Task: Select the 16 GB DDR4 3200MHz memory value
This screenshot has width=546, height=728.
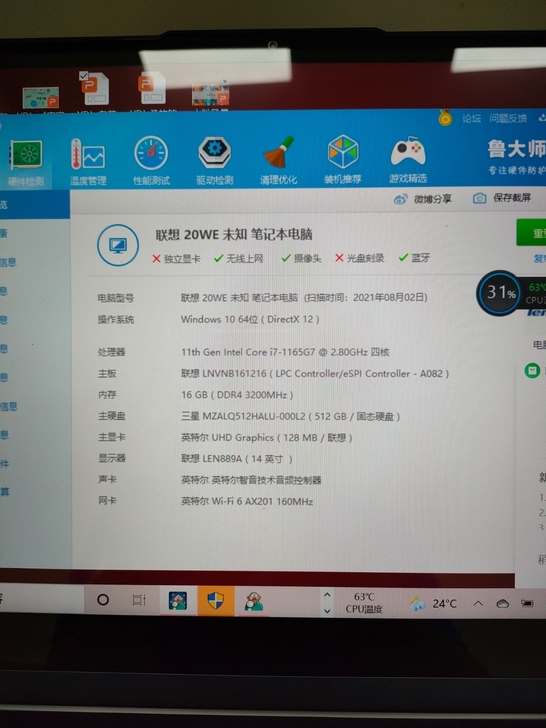Action: [237, 395]
